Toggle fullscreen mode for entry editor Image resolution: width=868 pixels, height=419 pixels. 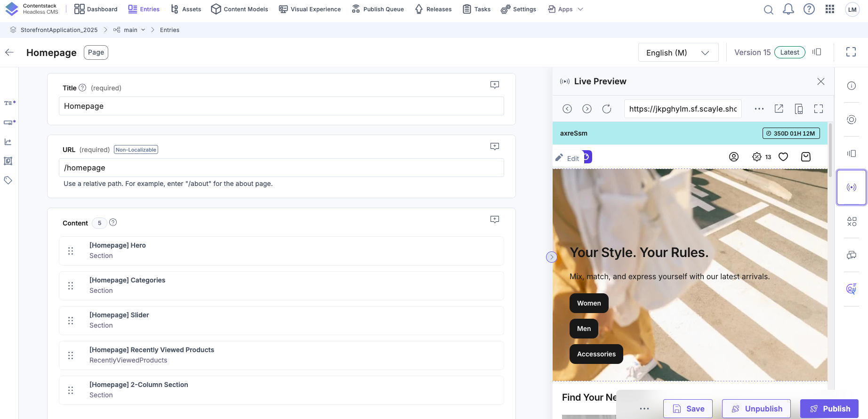(x=851, y=52)
